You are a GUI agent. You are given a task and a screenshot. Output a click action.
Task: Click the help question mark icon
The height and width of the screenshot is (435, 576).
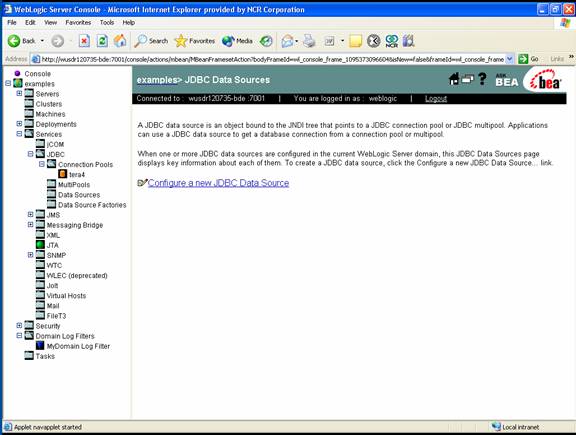coord(482,79)
